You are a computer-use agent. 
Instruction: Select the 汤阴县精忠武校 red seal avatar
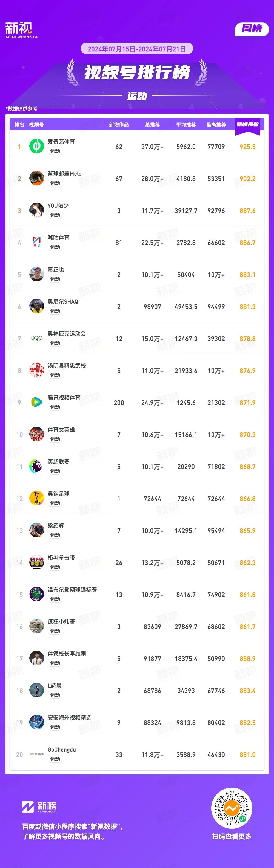point(36,370)
